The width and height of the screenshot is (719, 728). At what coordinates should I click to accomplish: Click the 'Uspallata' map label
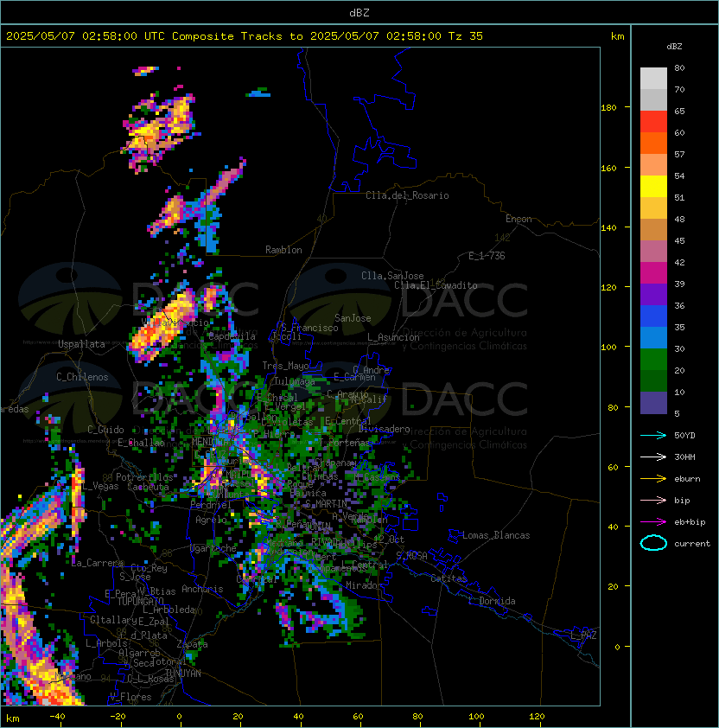81,344
